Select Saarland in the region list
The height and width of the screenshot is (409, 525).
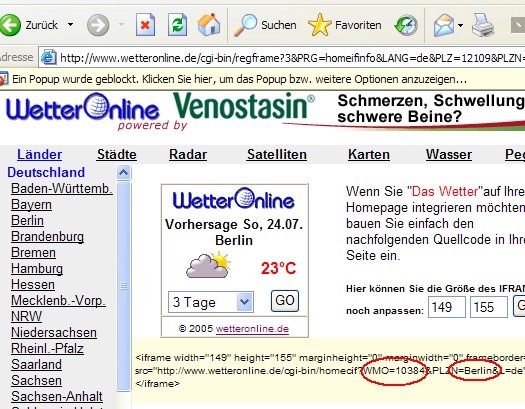pyautogui.click(x=36, y=364)
